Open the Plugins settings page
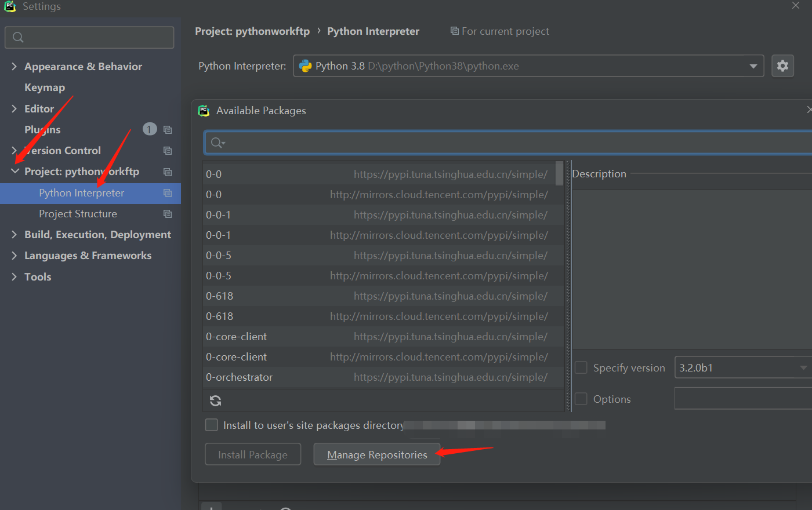 (x=42, y=130)
